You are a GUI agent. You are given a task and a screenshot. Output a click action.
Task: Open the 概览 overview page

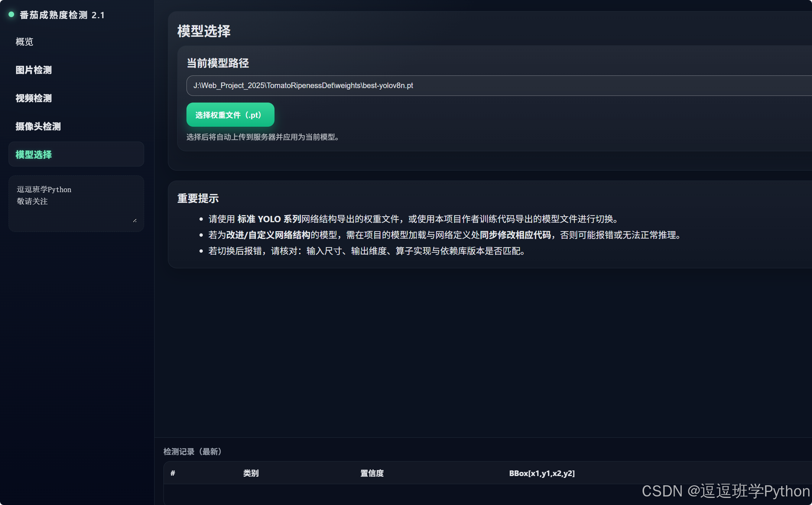(x=25, y=42)
